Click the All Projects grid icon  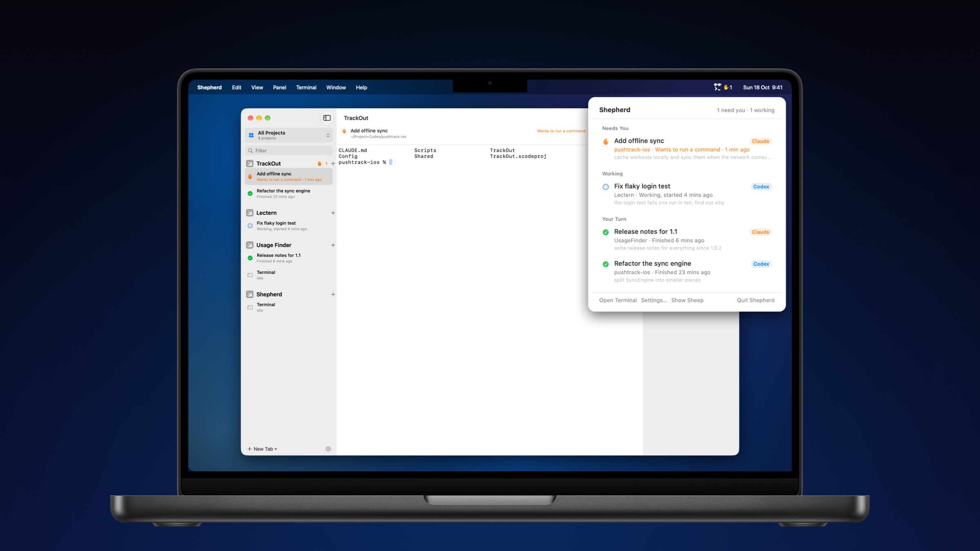(x=251, y=135)
